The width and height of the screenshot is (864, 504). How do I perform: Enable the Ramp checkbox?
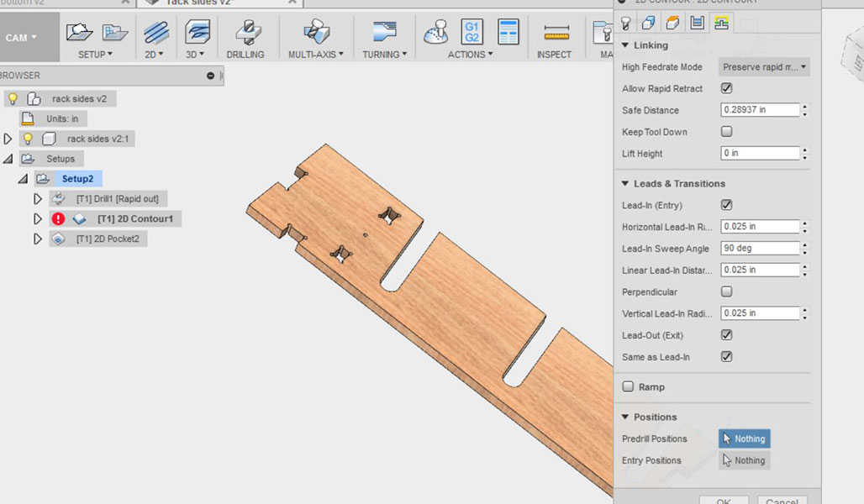[x=628, y=386]
